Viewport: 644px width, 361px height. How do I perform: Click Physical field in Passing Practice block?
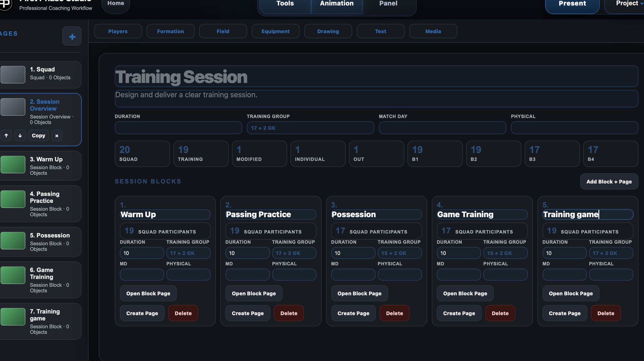tap(294, 275)
